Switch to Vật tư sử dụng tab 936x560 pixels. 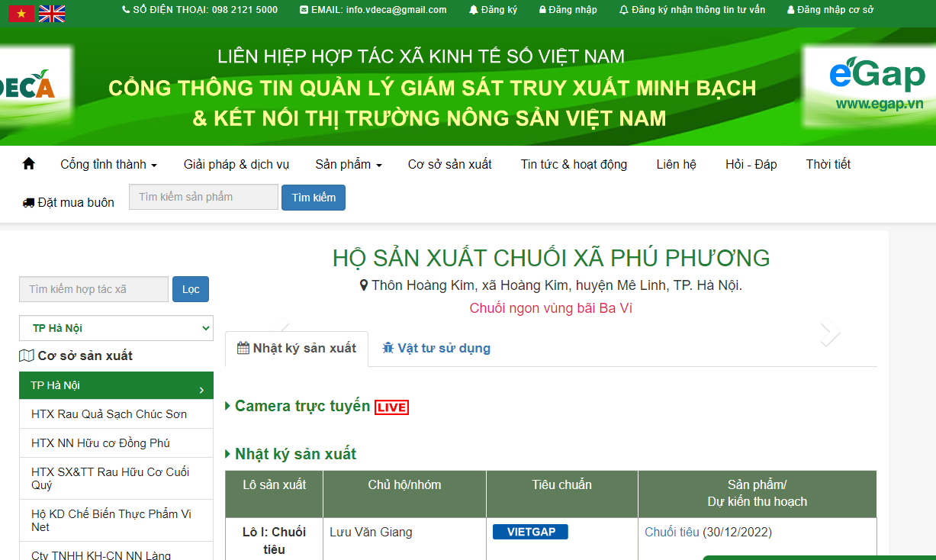click(436, 348)
